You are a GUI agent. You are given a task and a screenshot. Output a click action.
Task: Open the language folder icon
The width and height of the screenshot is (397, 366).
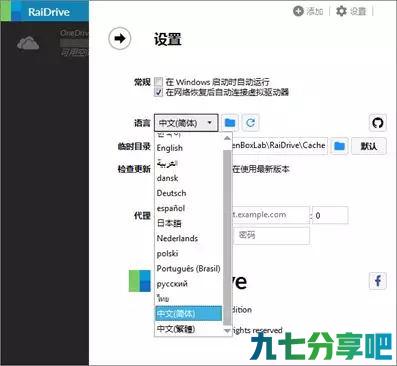click(x=230, y=123)
